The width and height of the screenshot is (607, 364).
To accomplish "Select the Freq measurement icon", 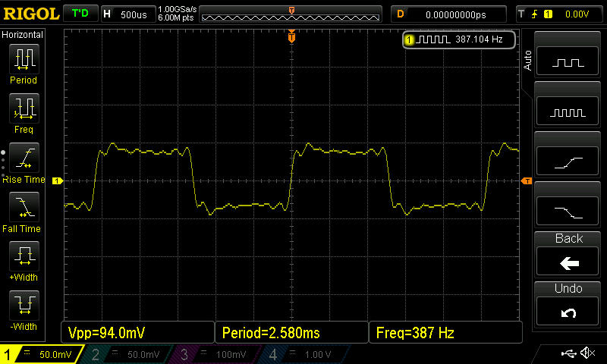I will tap(24, 108).
